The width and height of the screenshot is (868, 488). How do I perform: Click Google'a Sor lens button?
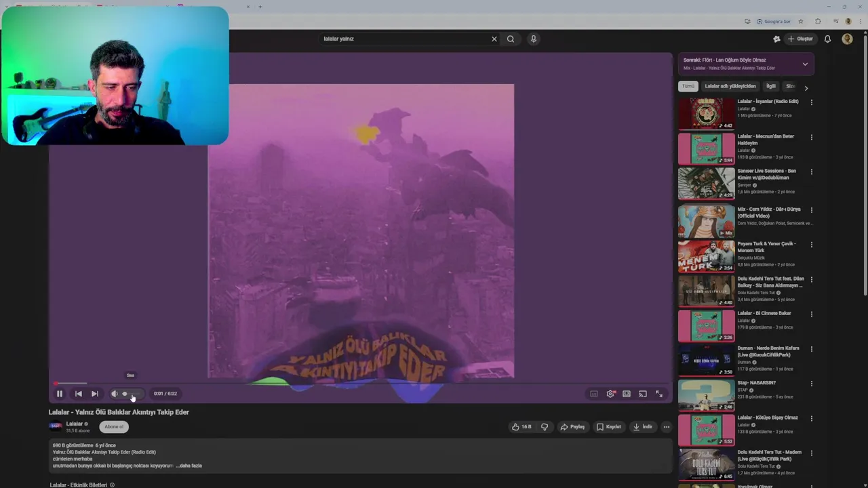774,22
